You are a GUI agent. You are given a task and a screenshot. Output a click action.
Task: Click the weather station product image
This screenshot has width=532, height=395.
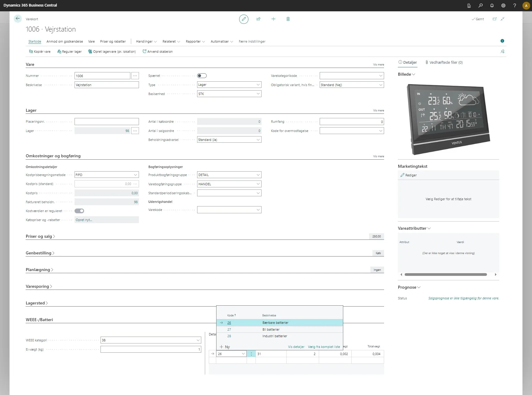click(449, 119)
